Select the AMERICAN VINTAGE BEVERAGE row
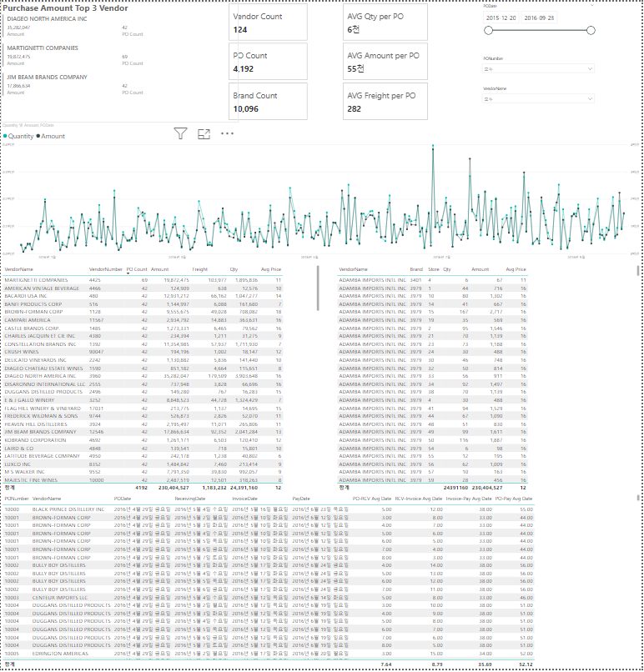This screenshot has width=644, height=672. pos(143,288)
